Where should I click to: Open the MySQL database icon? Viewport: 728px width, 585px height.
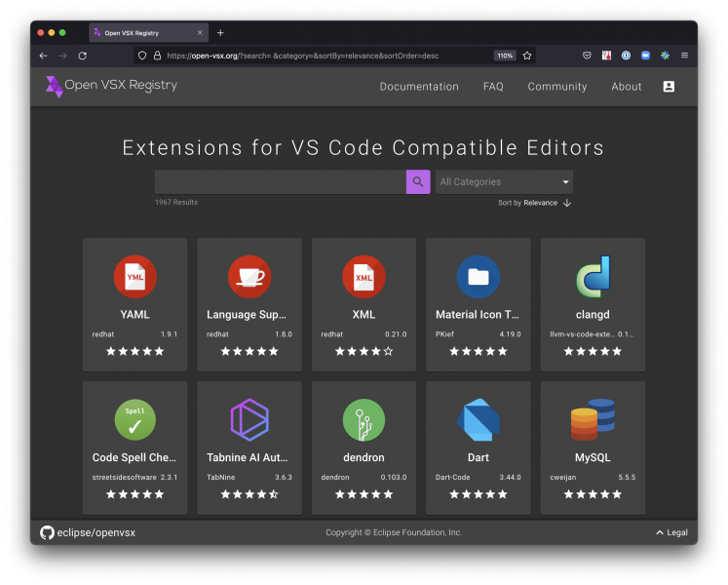pyautogui.click(x=593, y=419)
